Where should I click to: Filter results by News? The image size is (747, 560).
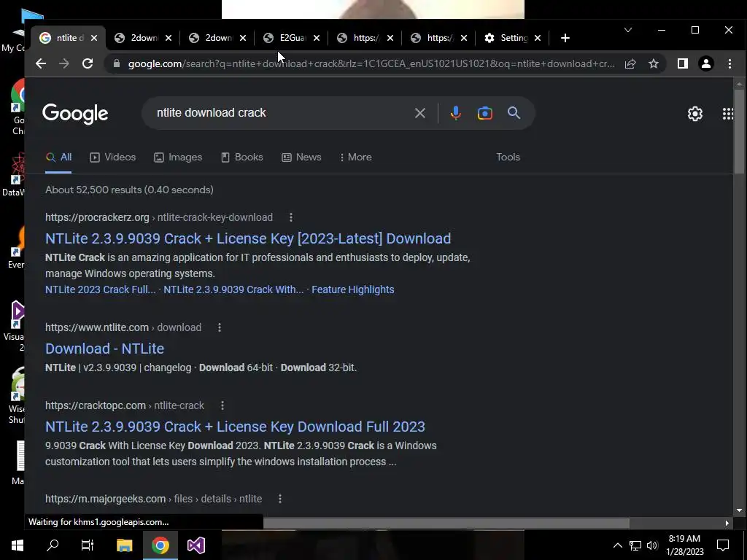click(x=301, y=157)
